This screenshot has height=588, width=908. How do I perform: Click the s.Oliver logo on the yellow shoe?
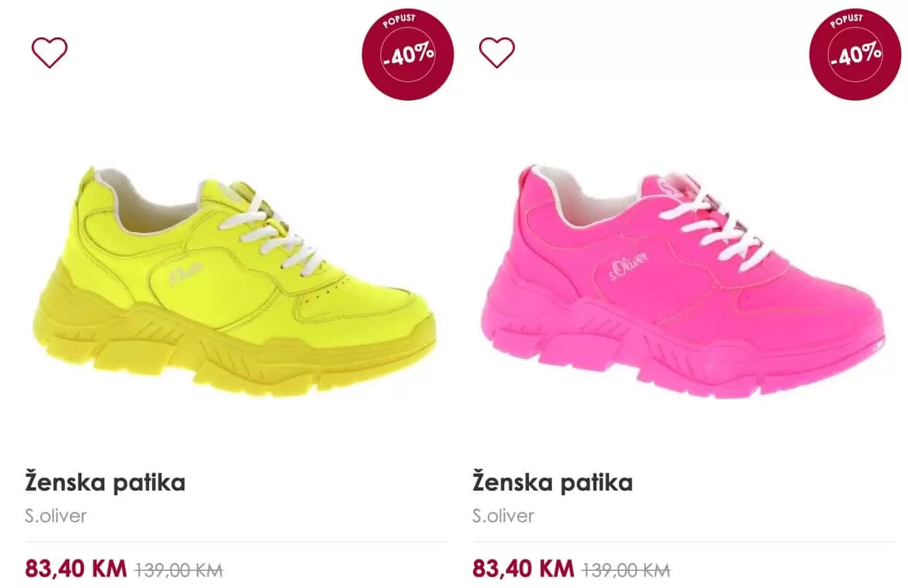(186, 271)
